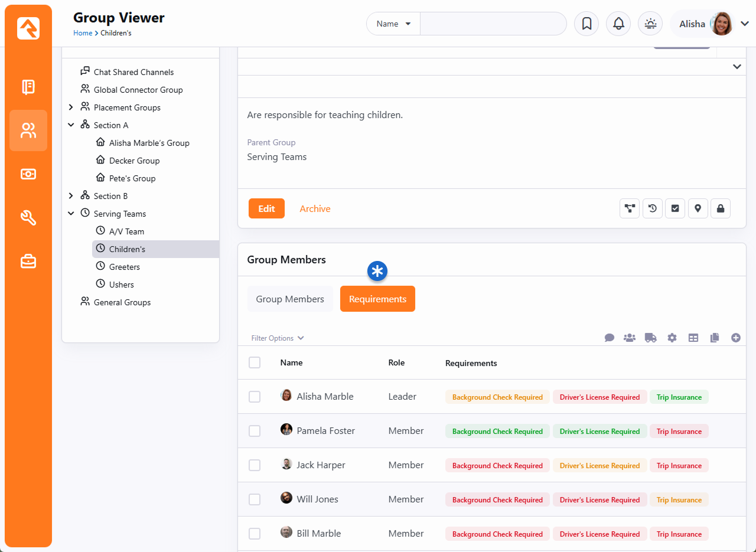
Task: Click the group history icon button
Action: [652, 208]
